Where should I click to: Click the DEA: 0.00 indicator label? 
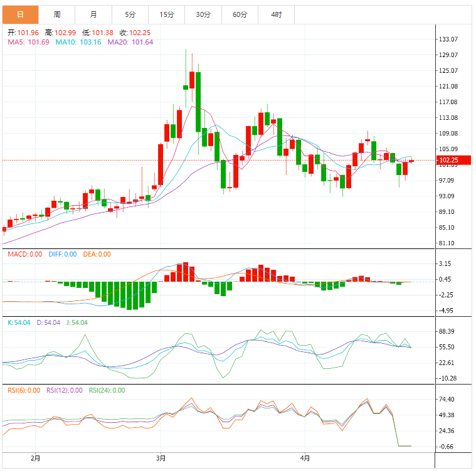97,255
